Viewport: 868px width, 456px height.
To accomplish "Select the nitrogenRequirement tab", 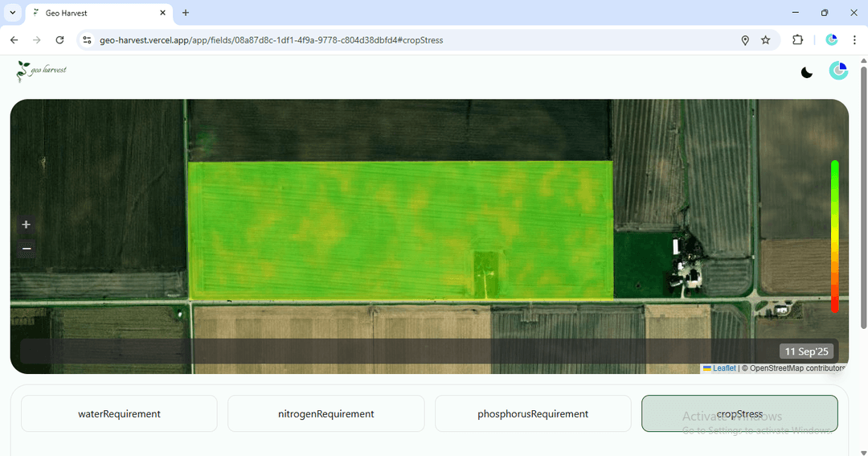I will tap(325, 413).
